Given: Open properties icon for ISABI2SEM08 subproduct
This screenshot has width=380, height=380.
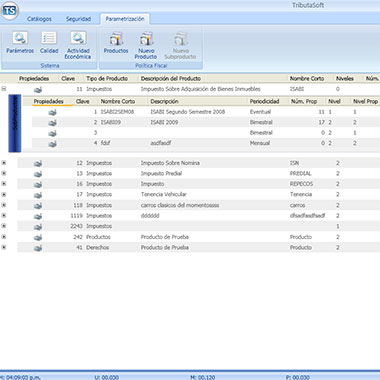Looking at the screenshot, I should [x=52, y=112].
